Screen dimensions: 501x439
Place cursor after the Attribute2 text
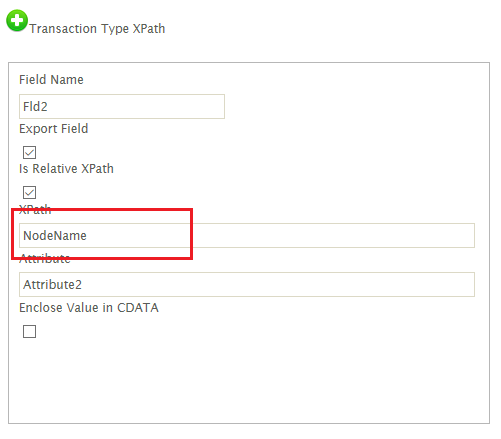pos(83,285)
